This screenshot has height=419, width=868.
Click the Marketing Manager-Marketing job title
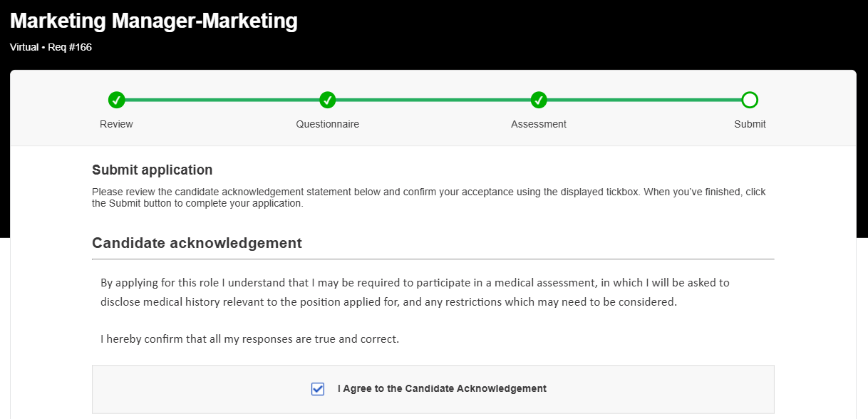click(154, 21)
